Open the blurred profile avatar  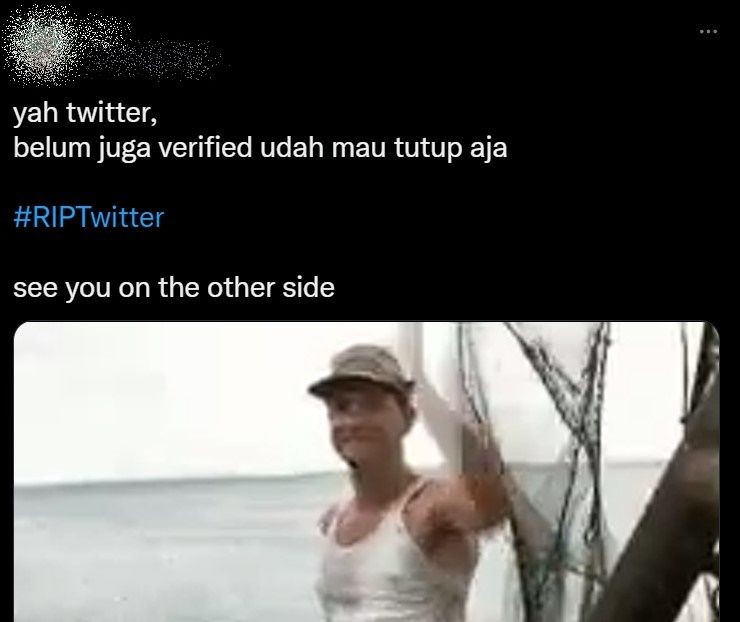click(x=41, y=46)
